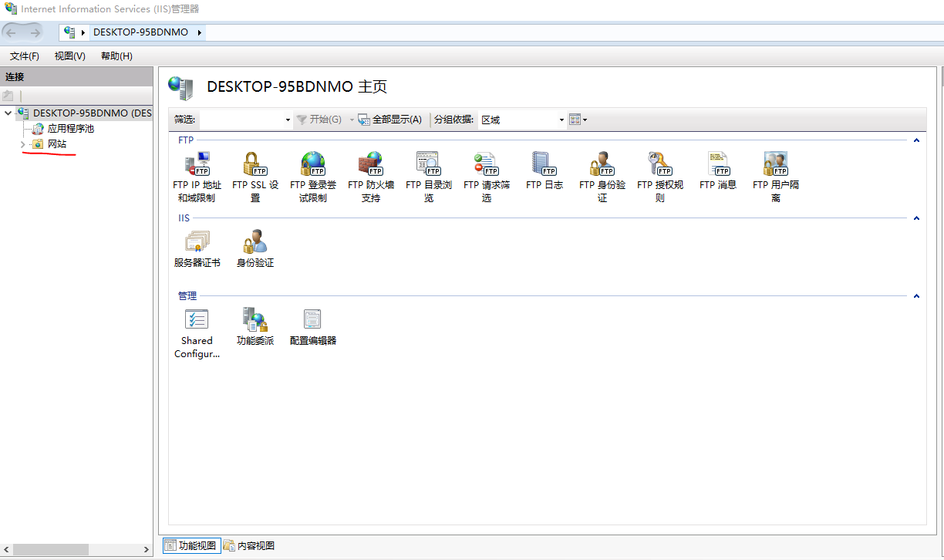Select DESKTOP-95BDNMO server node in tree

pyautogui.click(x=92, y=113)
